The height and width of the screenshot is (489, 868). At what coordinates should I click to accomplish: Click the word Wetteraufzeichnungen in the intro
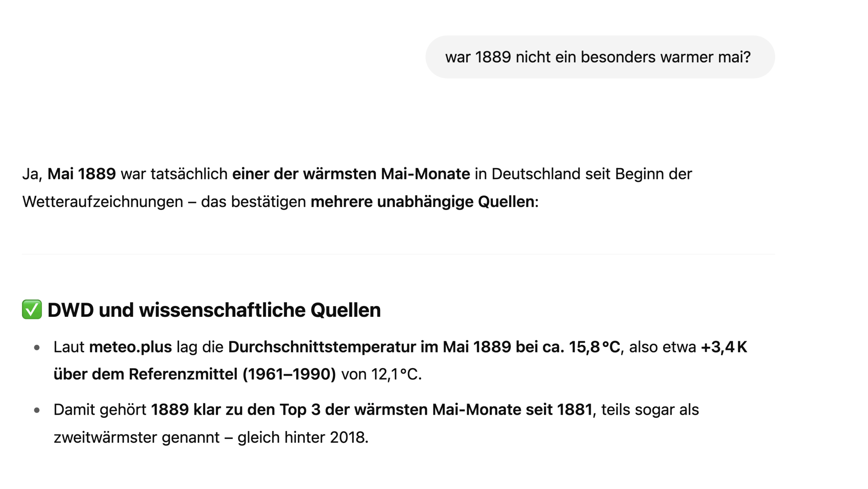(x=103, y=202)
